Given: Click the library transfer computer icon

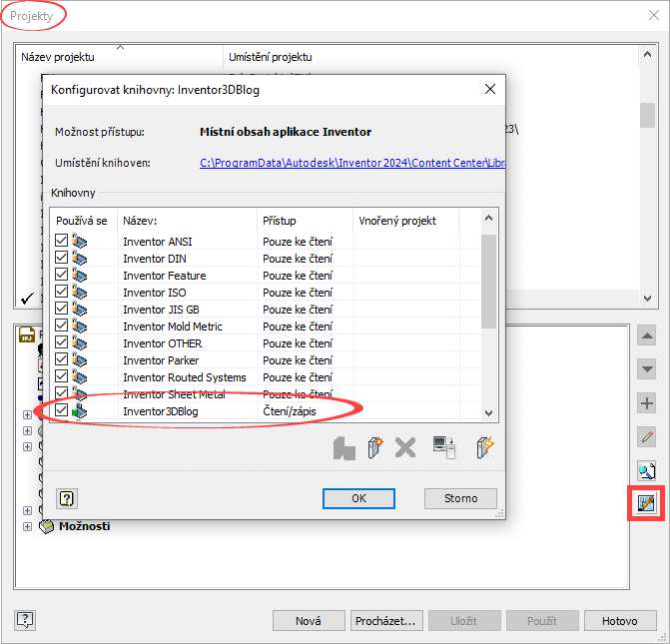Looking at the screenshot, I should click(x=444, y=447).
